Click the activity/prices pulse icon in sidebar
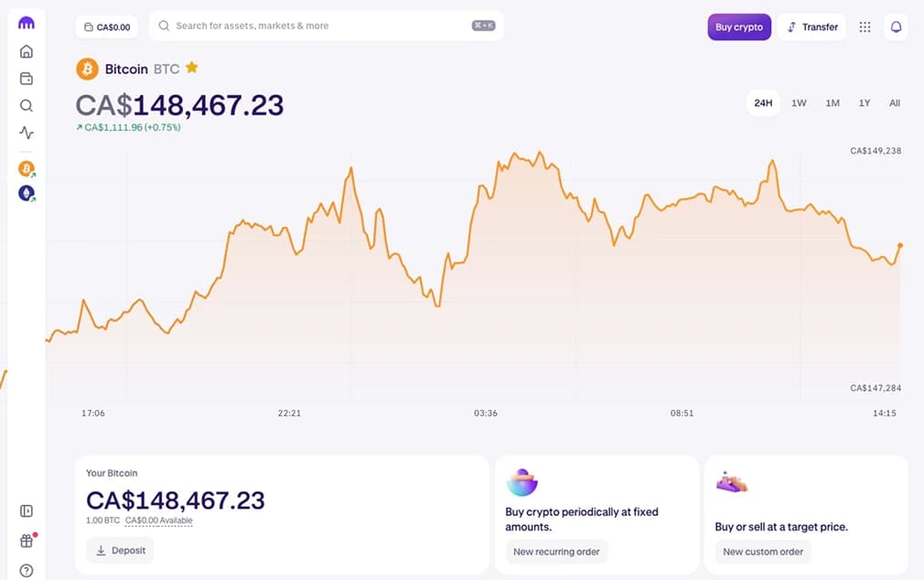The image size is (924, 580). 26,133
